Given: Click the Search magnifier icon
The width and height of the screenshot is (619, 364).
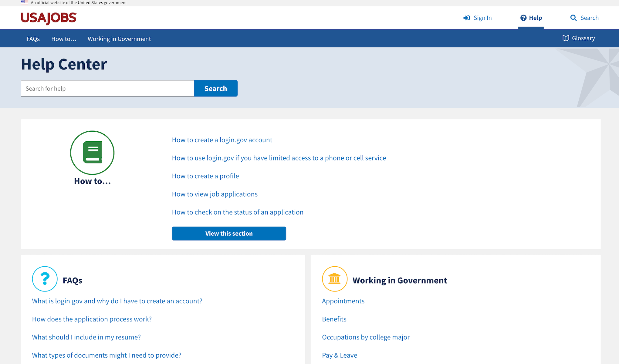Looking at the screenshot, I should (573, 18).
